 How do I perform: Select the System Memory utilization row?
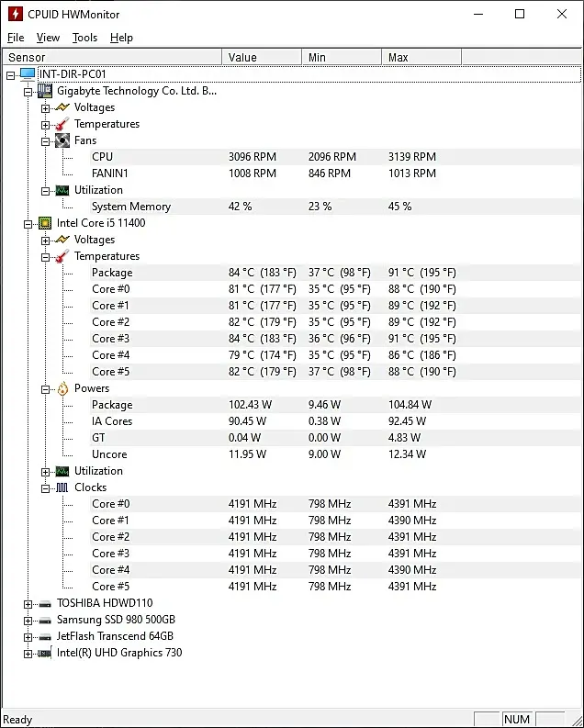(x=130, y=207)
